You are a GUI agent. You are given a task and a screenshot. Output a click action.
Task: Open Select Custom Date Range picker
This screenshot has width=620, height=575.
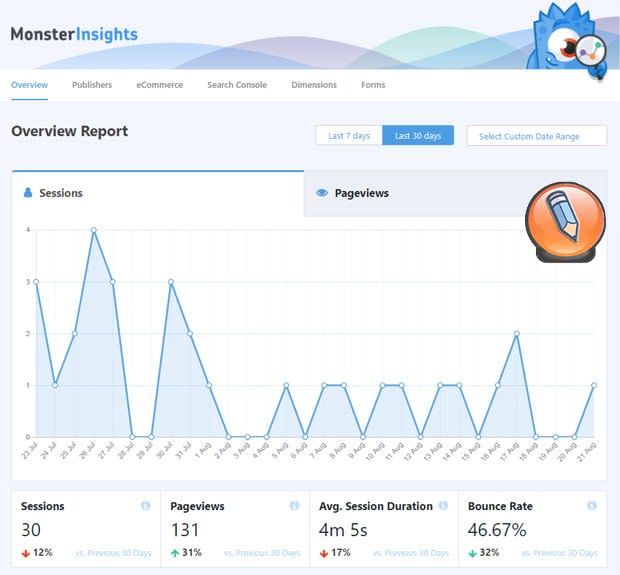coord(537,136)
